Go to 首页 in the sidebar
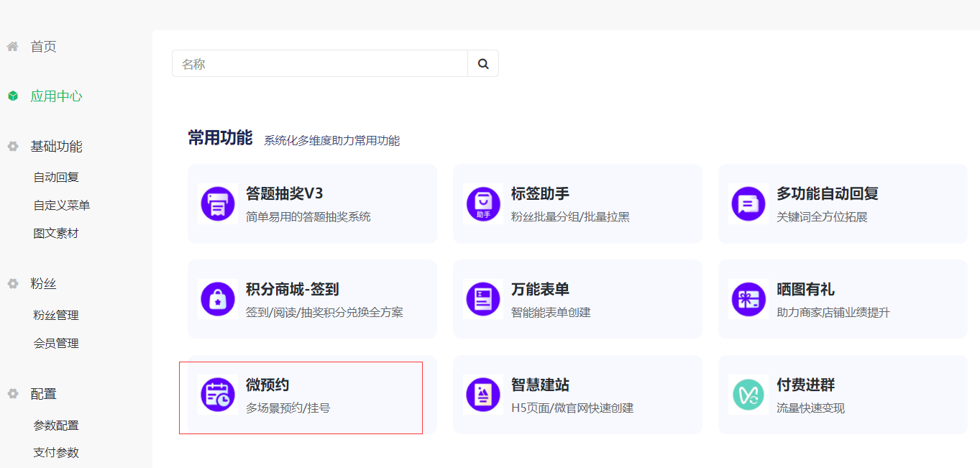 pyautogui.click(x=43, y=47)
